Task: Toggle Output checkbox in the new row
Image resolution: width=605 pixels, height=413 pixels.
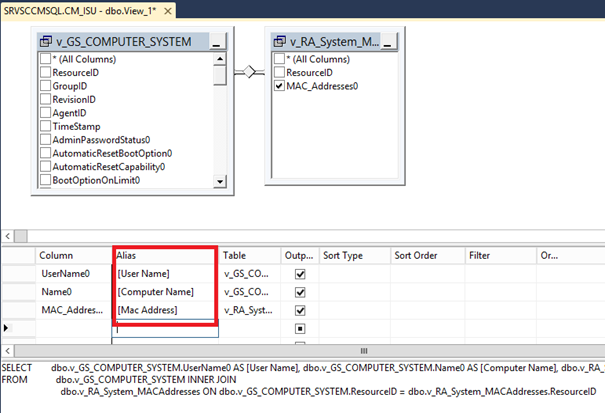Action: tap(300, 328)
